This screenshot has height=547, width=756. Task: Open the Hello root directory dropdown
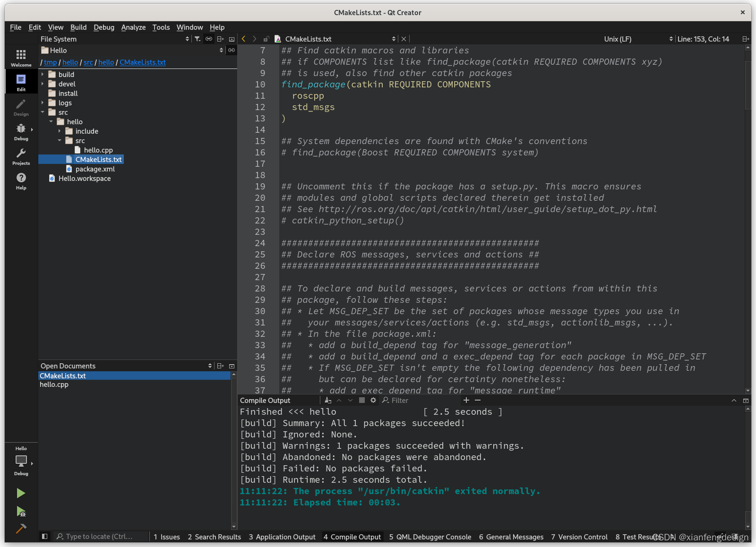(132, 50)
